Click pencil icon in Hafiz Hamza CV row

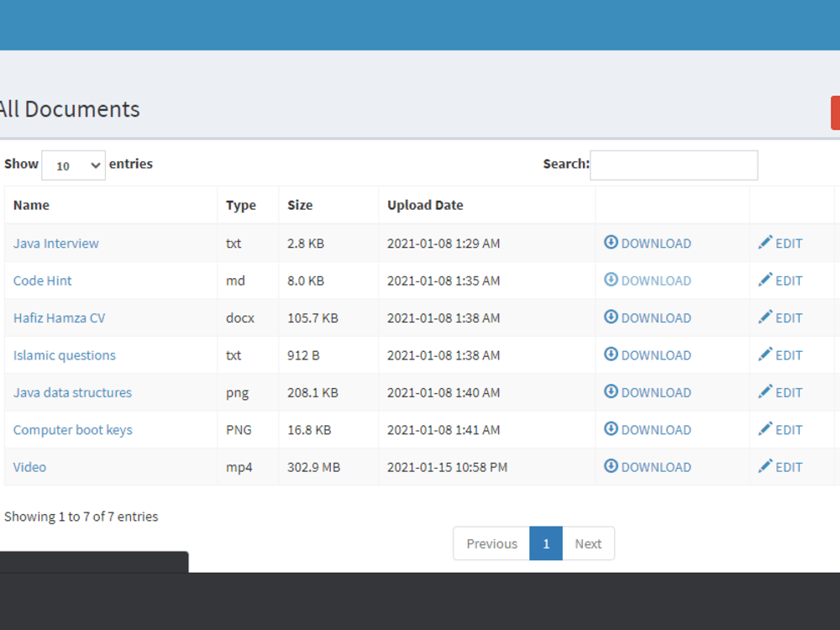(765, 317)
